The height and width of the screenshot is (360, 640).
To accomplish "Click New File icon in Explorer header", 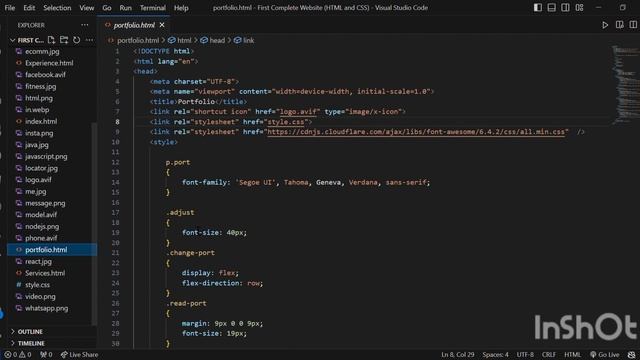I will (x=51, y=40).
